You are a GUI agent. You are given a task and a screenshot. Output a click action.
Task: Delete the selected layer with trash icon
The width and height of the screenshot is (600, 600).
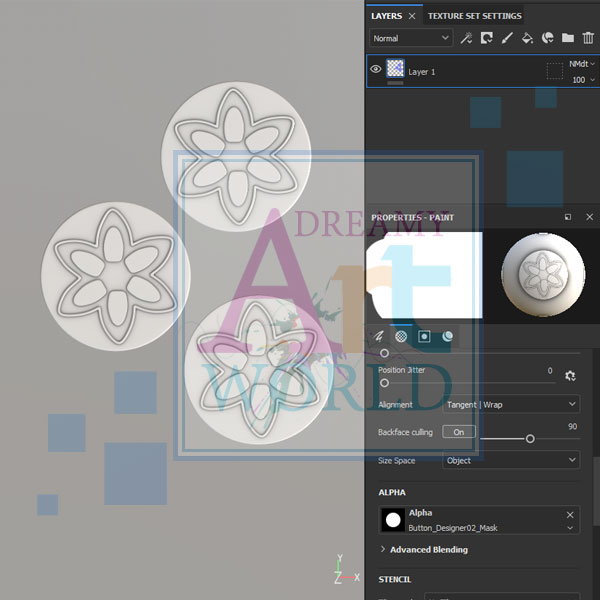588,38
